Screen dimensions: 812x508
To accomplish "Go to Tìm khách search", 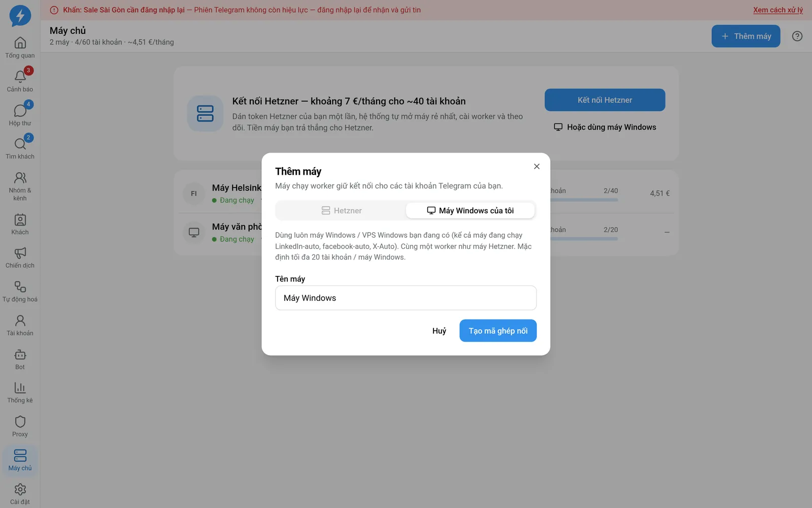I will 20,149.
